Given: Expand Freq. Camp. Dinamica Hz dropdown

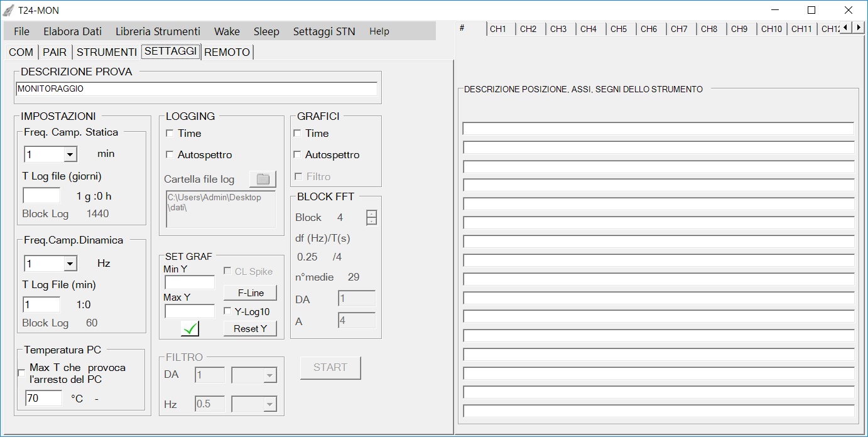Looking at the screenshot, I should click(x=70, y=264).
